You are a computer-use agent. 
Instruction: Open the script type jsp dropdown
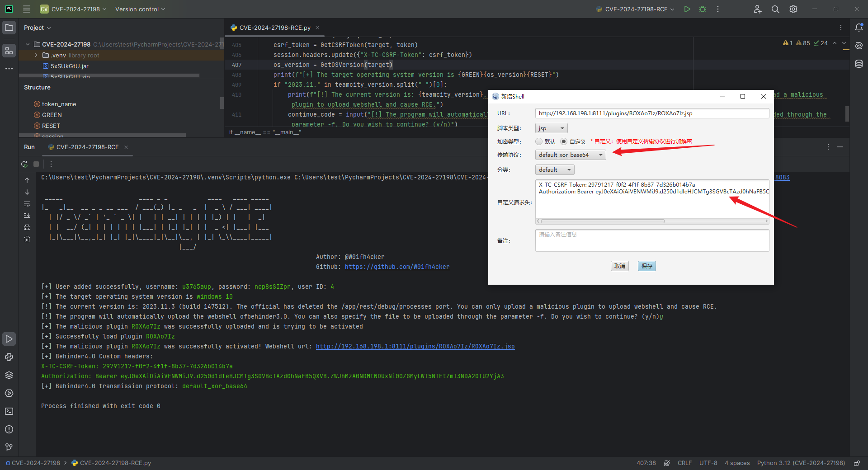point(552,128)
